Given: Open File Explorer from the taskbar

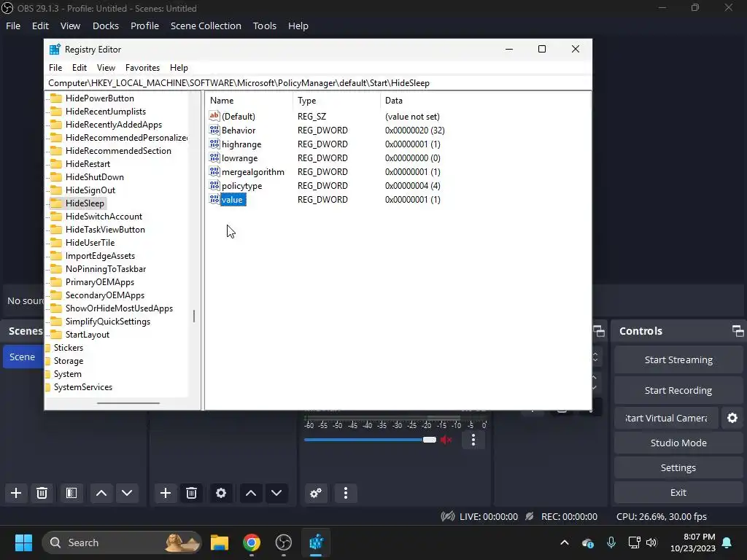Looking at the screenshot, I should click(220, 542).
